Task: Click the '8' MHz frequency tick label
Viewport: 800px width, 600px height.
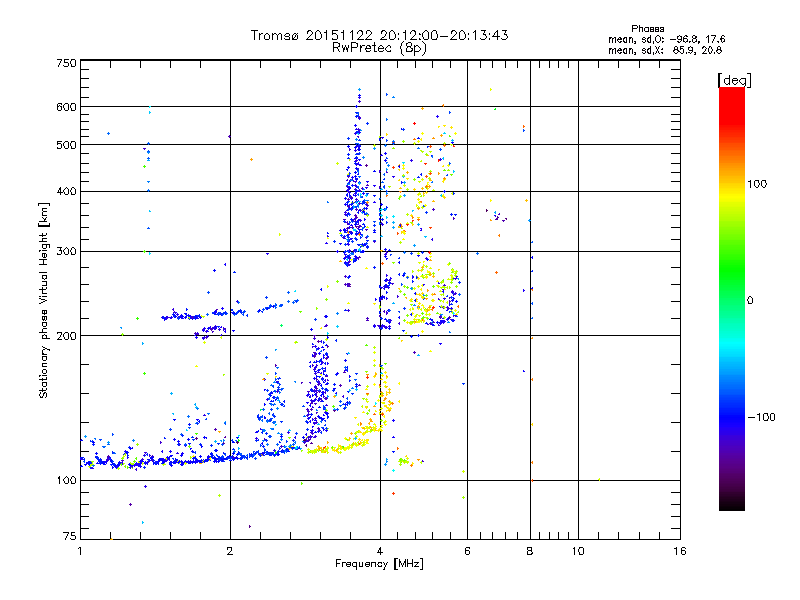Action: point(530,551)
